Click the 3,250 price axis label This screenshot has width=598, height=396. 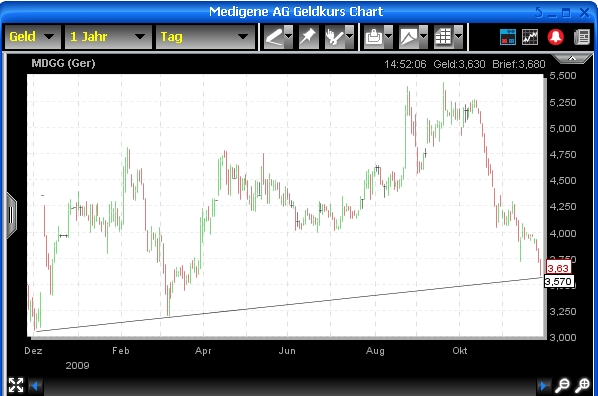point(563,311)
